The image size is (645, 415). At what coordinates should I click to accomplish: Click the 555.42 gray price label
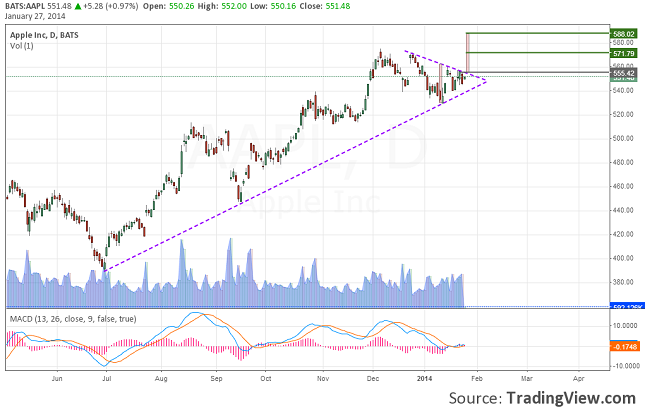click(623, 73)
